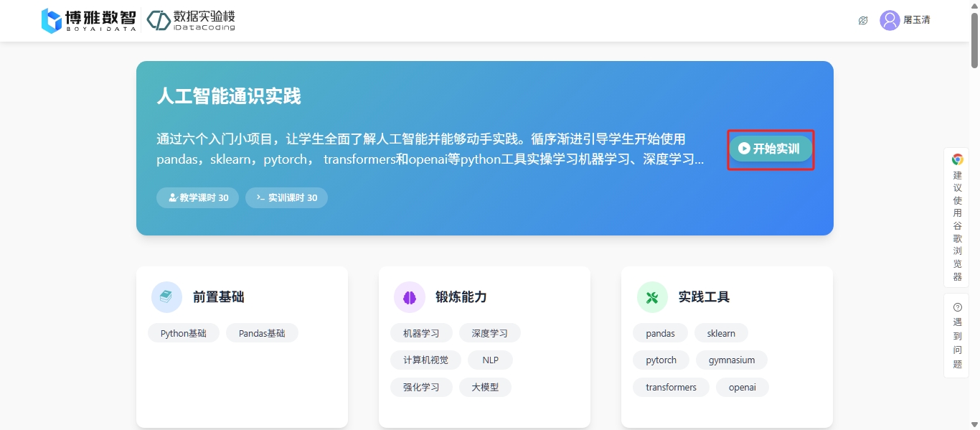Click the 锻炼能力 heading
Image resolution: width=980 pixels, height=430 pixels.
point(461,297)
